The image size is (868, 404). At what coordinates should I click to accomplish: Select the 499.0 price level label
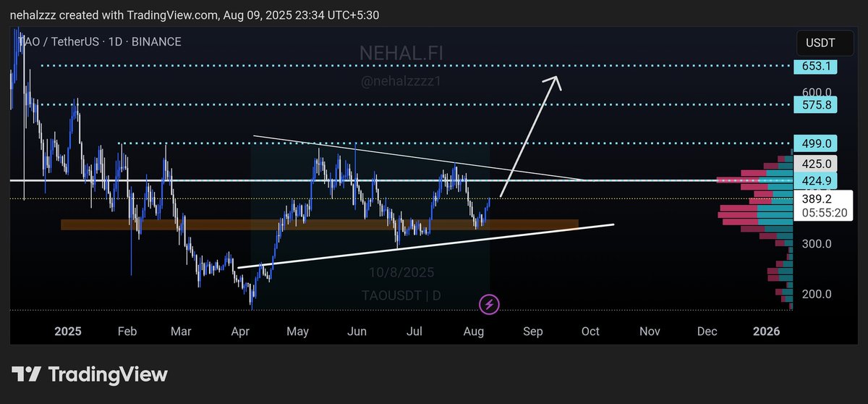(815, 143)
